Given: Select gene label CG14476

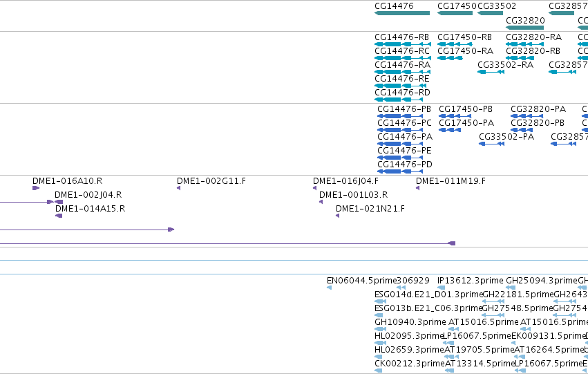Looking at the screenshot, I should tap(394, 6).
